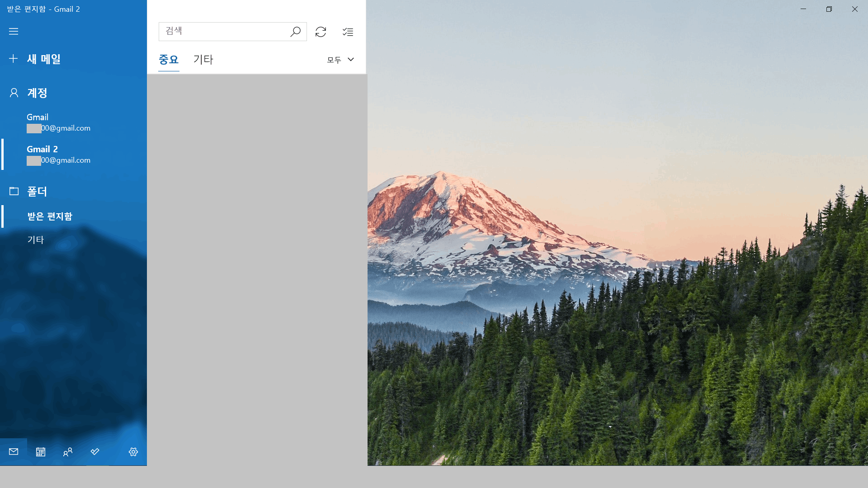Image resolution: width=868 pixels, height=488 pixels.
Task: Sync this view with refresh icon
Action: pos(321,32)
